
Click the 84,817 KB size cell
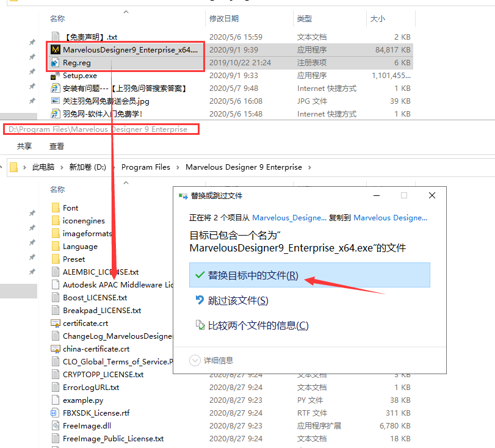click(392, 50)
